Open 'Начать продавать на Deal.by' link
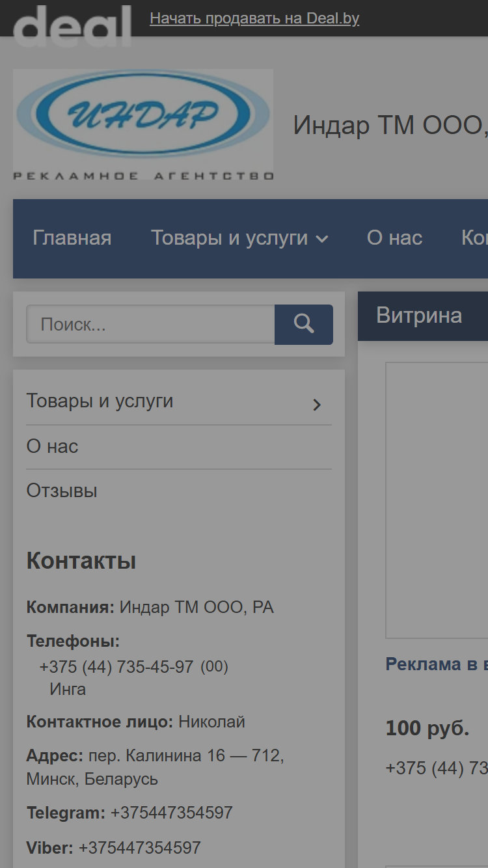This screenshot has height=868, width=488. [x=254, y=18]
